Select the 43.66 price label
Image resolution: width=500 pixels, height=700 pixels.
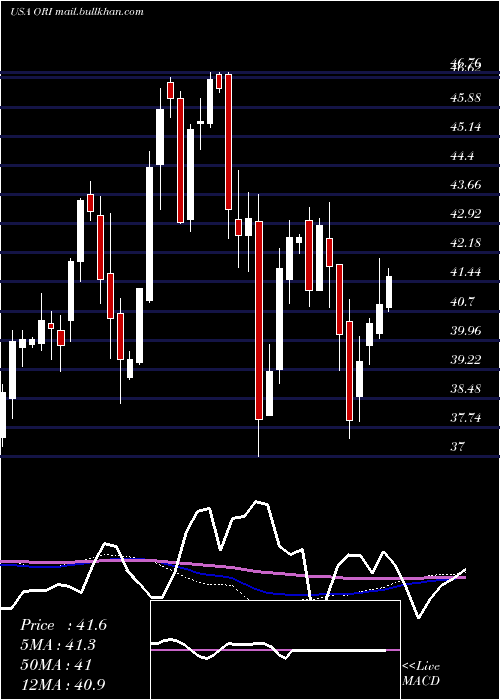(466, 185)
